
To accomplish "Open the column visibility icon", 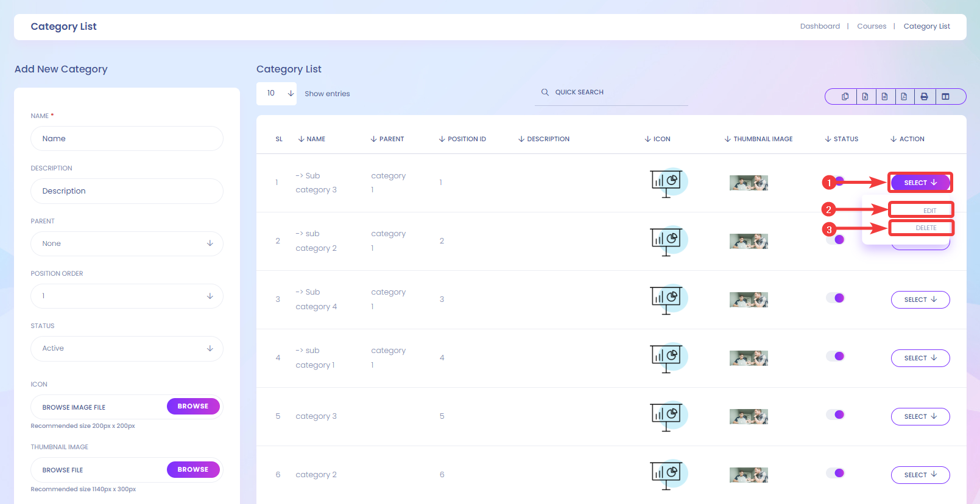I will tap(945, 96).
